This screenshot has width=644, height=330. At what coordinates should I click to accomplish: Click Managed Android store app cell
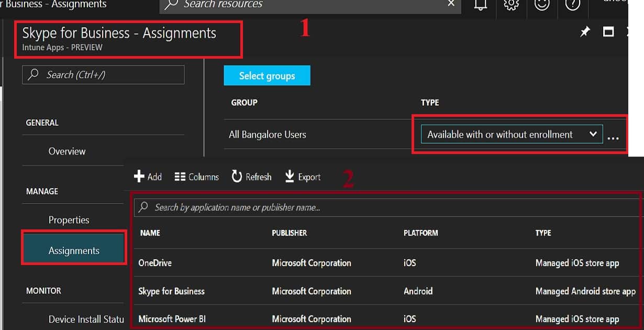[x=585, y=291]
